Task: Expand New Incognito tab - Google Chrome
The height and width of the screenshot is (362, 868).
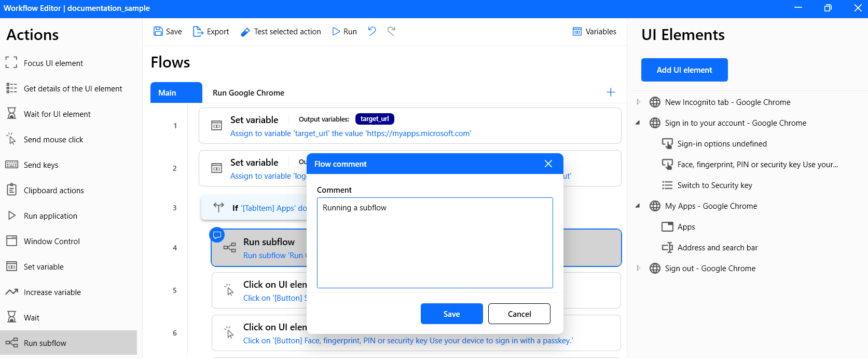Action: (x=638, y=102)
